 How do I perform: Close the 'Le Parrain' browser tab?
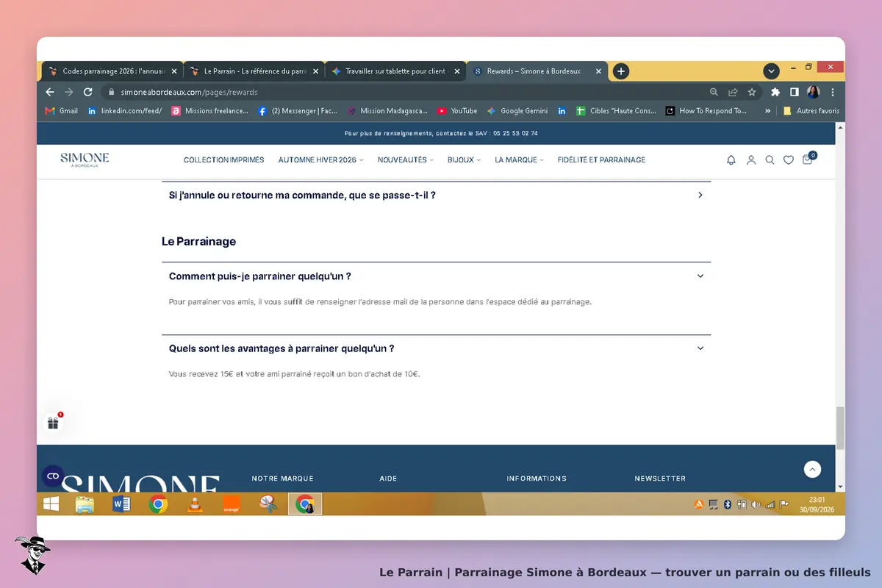pyautogui.click(x=315, y=71)
